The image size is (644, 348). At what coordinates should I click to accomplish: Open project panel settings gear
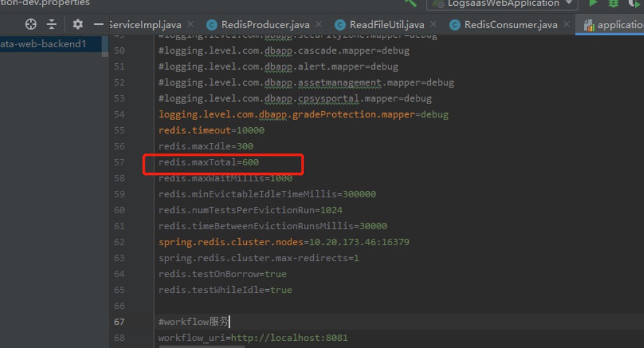coord(78,24)
